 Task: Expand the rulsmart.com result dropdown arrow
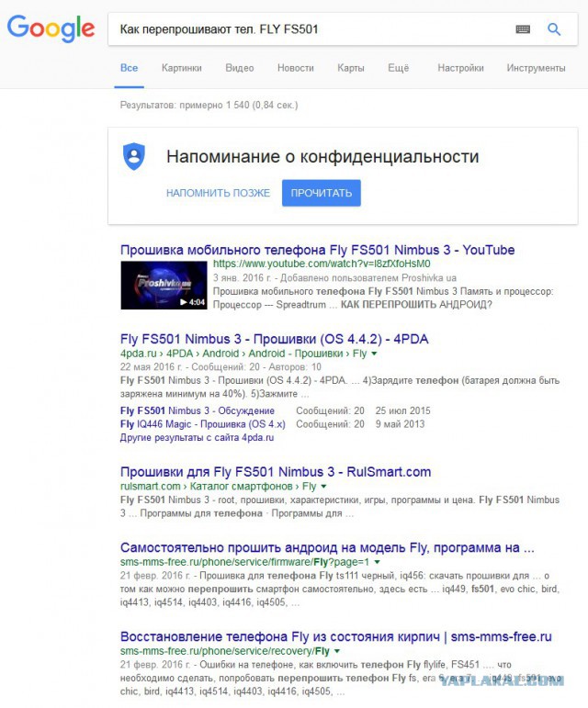(323, 487)
